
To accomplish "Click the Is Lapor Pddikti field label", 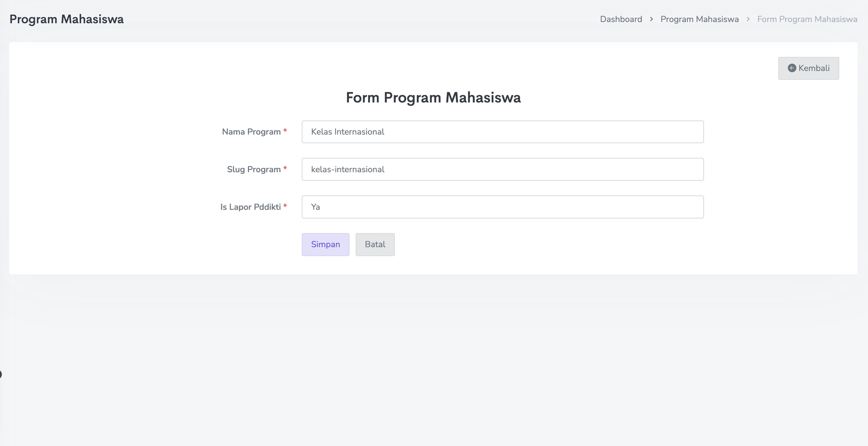I will tap(251, 207).
